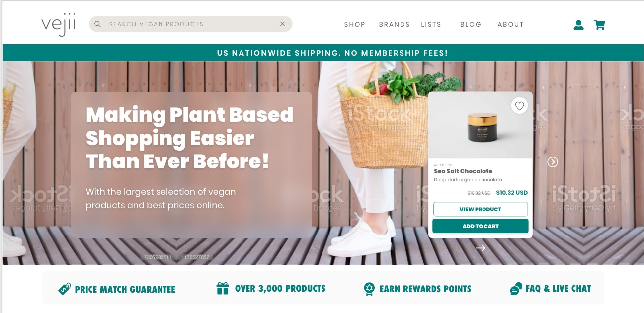Open the About page

click(x=511, y=24)
